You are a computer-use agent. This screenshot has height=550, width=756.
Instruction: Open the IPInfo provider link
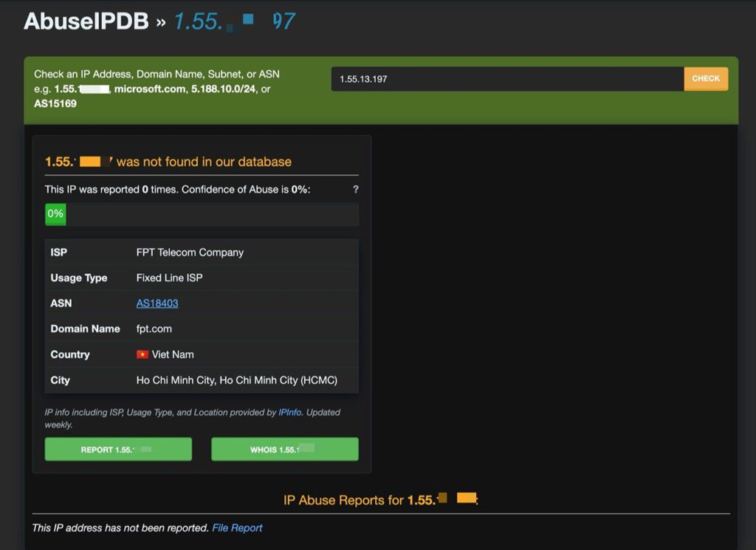click(289, 412)
